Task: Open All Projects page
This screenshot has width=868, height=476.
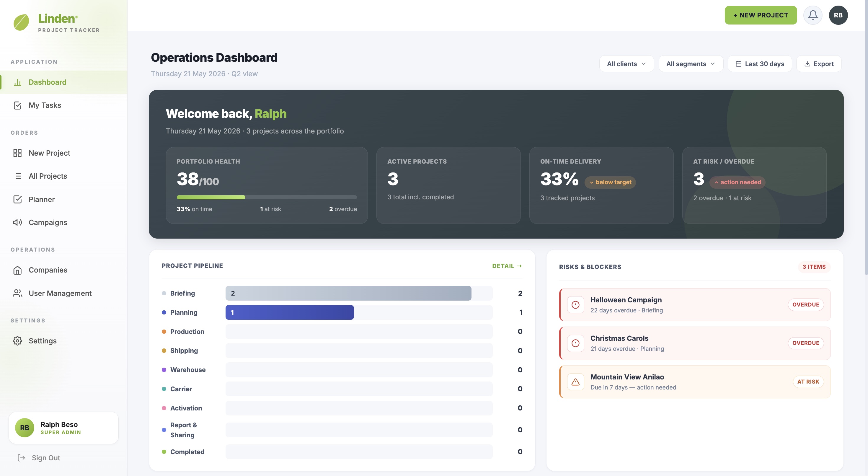Action: [64, 176]
